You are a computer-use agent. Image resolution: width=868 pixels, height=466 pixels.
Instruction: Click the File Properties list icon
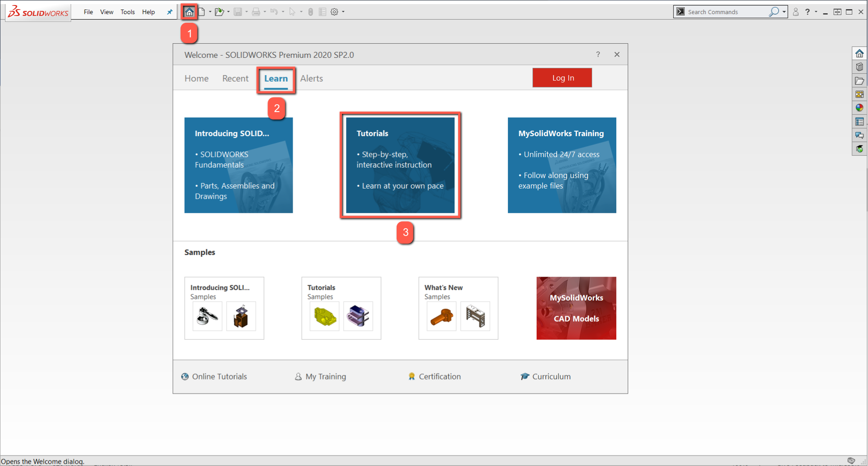(x=322, y=12)
